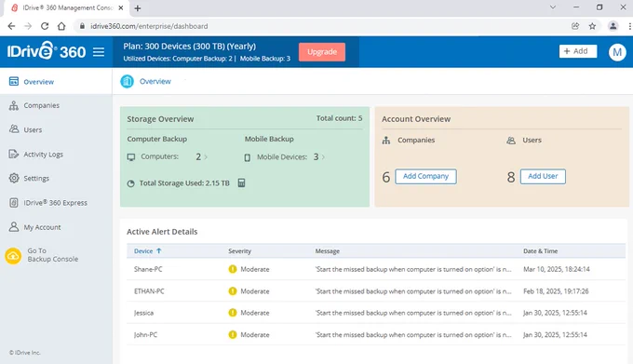The height and width of the screenshot is (364, 633).
Task: Click the yellow cloud Backup Console icon
Action: [x=13, y=256]
